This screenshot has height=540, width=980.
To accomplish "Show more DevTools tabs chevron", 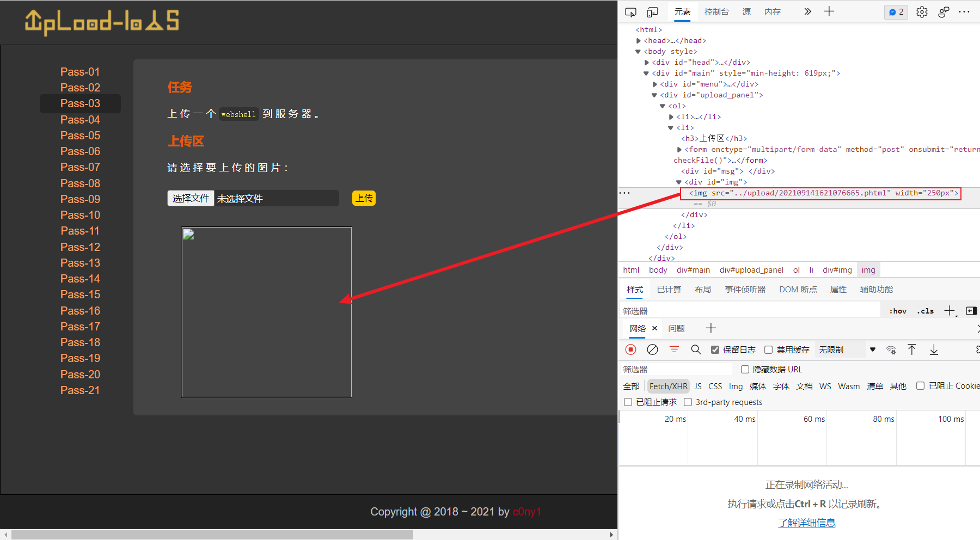I will [x=807, y=11].
